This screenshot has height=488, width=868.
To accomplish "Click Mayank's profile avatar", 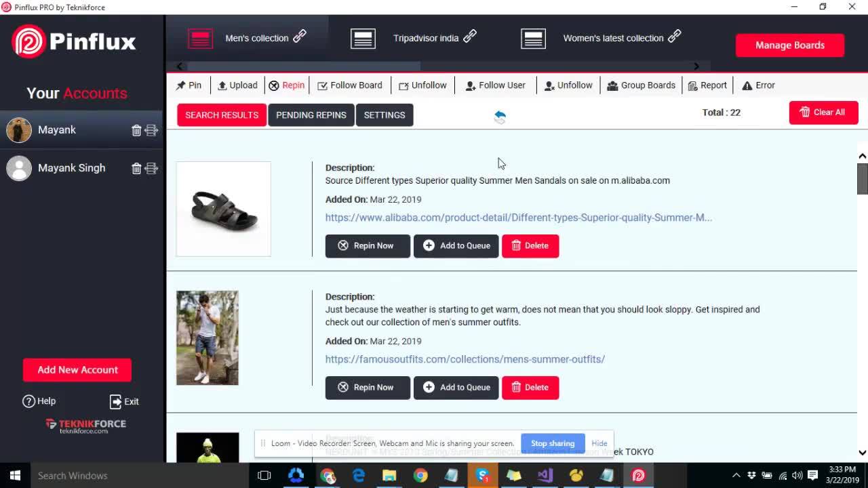I will point(19,130).
